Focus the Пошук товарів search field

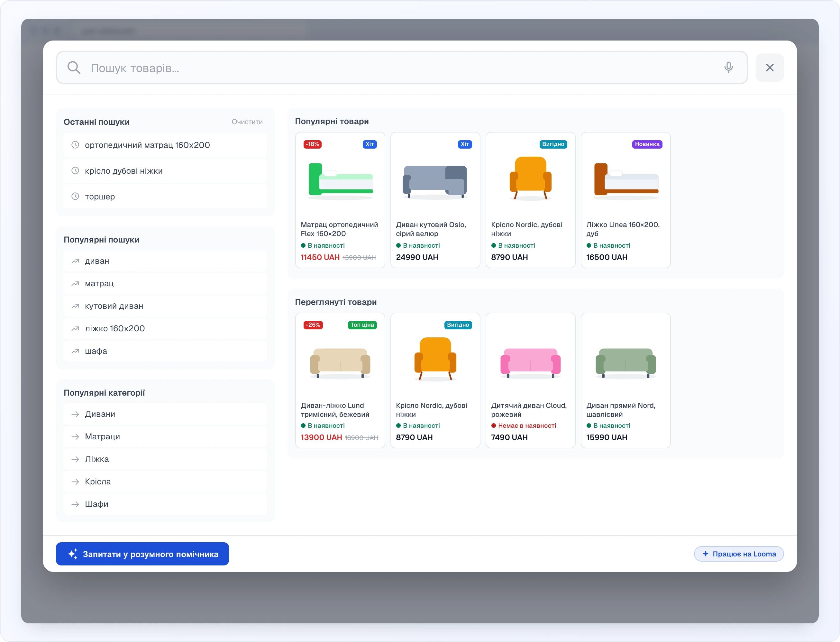[x=401, y=68]
